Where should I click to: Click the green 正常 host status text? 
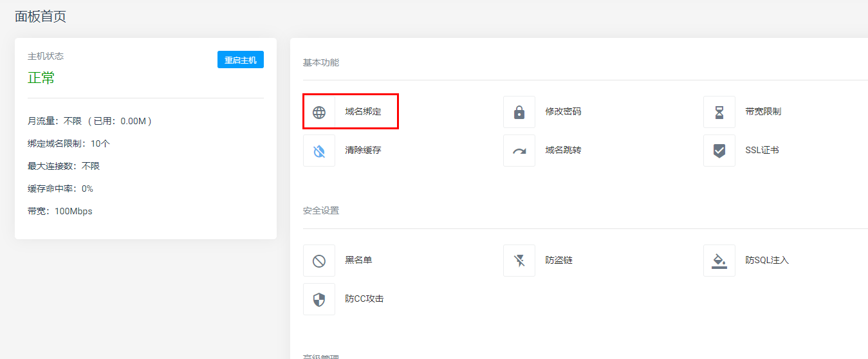pyautogui.click(x=41, y=78)
